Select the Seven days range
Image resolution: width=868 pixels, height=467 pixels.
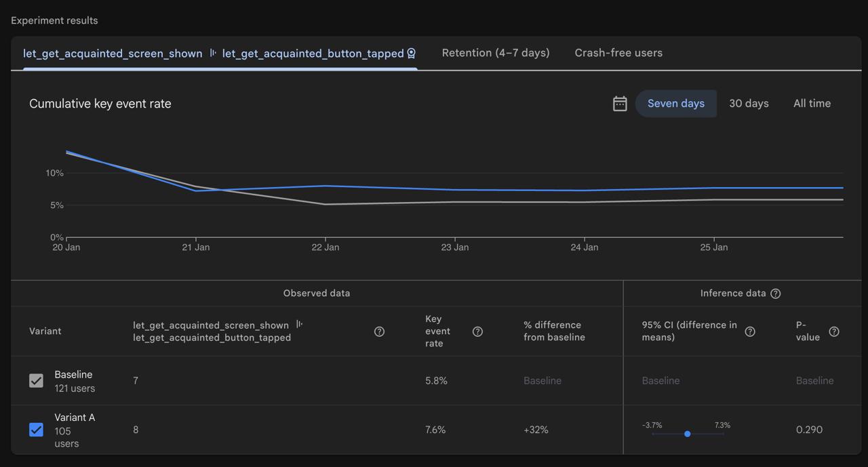pos(675,104)
